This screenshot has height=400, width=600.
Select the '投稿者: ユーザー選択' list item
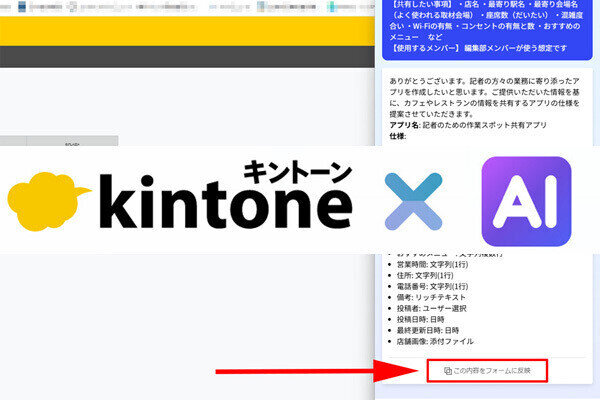431,309
